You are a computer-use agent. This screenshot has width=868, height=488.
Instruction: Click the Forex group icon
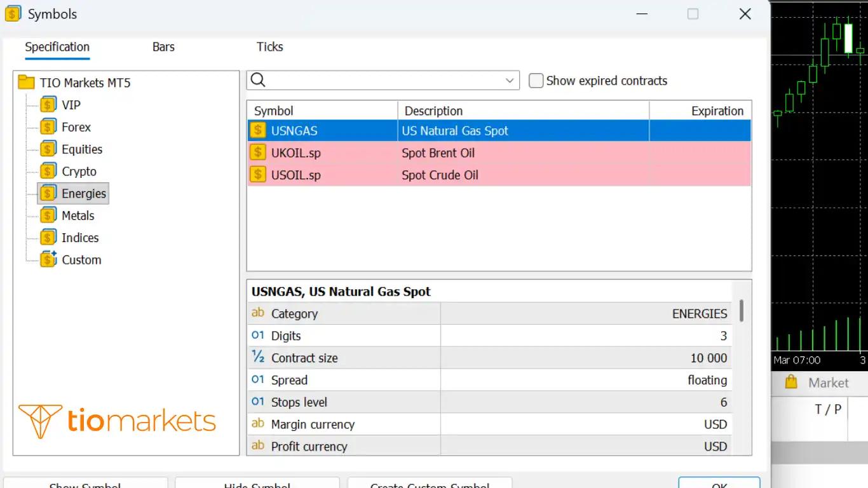(48, 127)
